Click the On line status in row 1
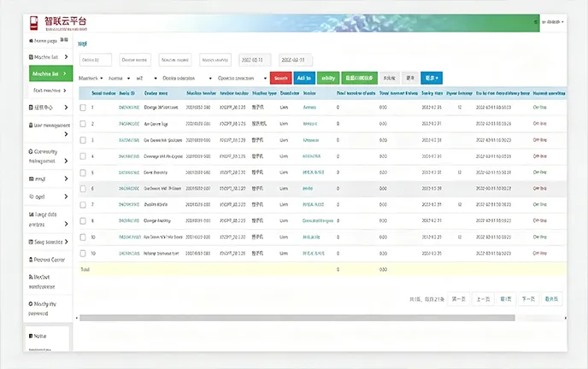This screenshot has height=369, width=588. click(x=539, y=107)
